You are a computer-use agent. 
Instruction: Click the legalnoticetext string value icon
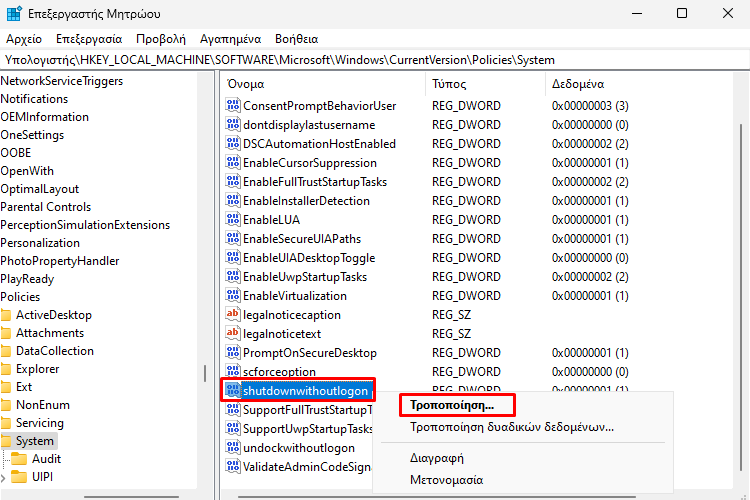233,333
